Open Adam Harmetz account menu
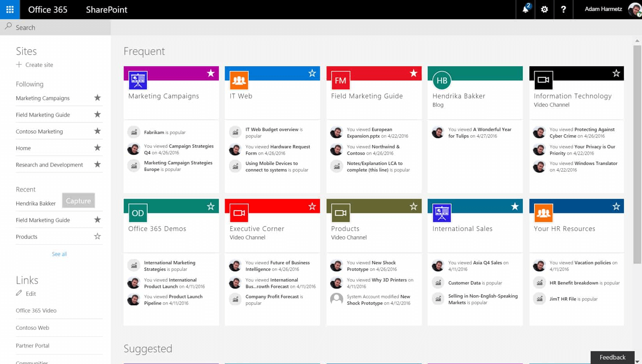 click(603, 9)
